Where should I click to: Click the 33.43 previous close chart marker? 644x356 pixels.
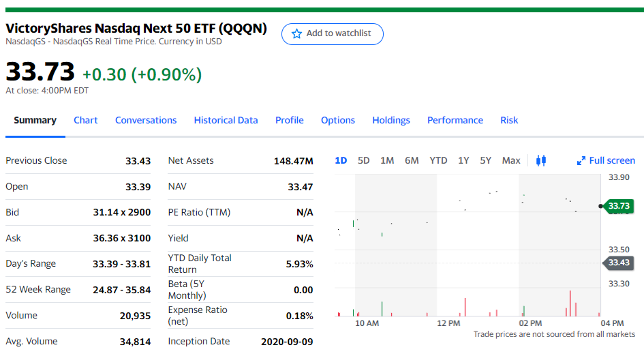619,263
